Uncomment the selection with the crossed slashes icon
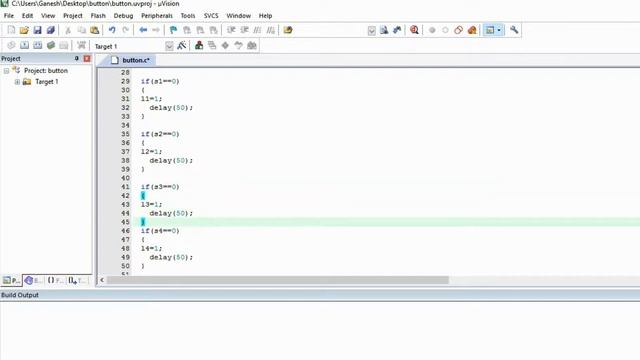Viewport: 640px width, 360px height. pyautogui.click(x=271, y=30)
